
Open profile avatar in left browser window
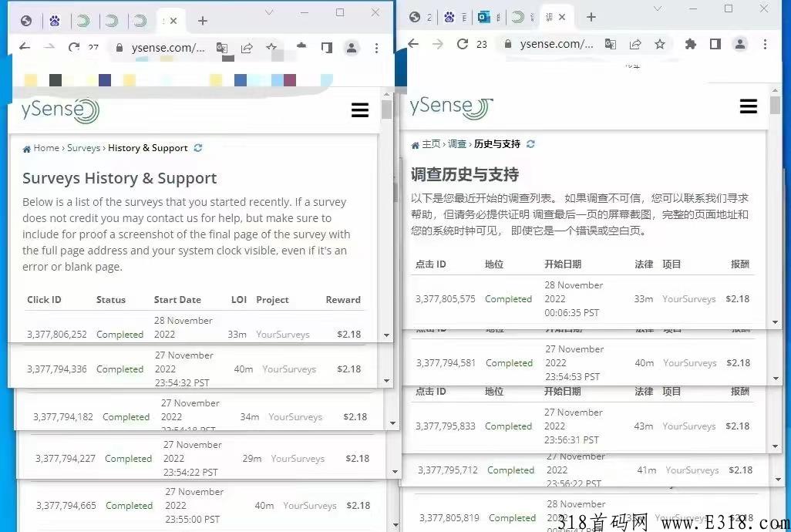[x=352, y=48]
